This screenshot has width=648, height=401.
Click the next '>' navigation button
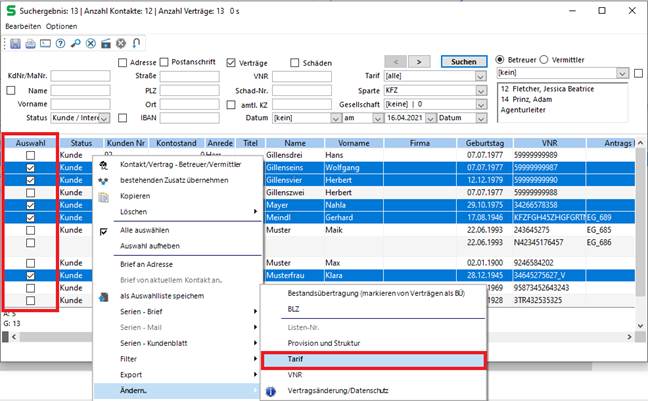click(420, 61)
